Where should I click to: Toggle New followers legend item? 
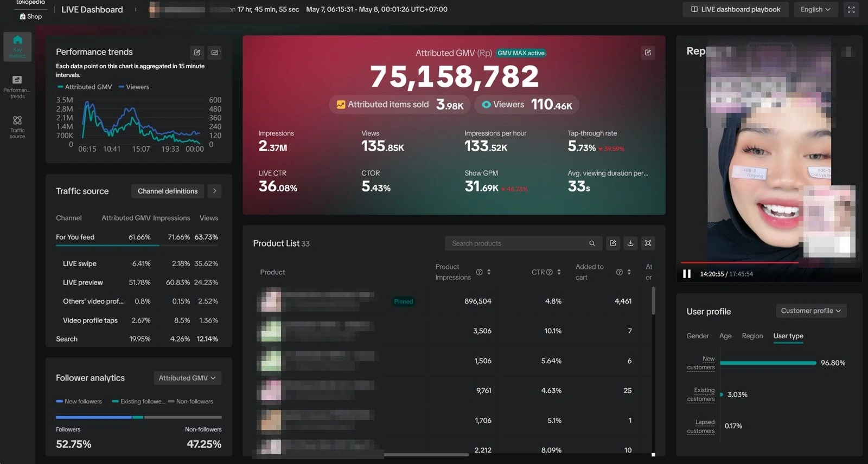pos(79,402)
